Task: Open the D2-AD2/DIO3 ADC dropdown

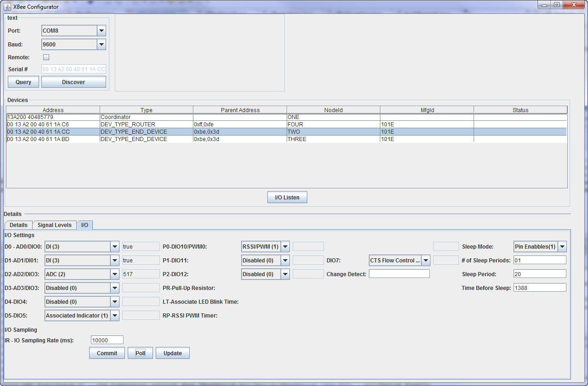Action: point(115,274)
